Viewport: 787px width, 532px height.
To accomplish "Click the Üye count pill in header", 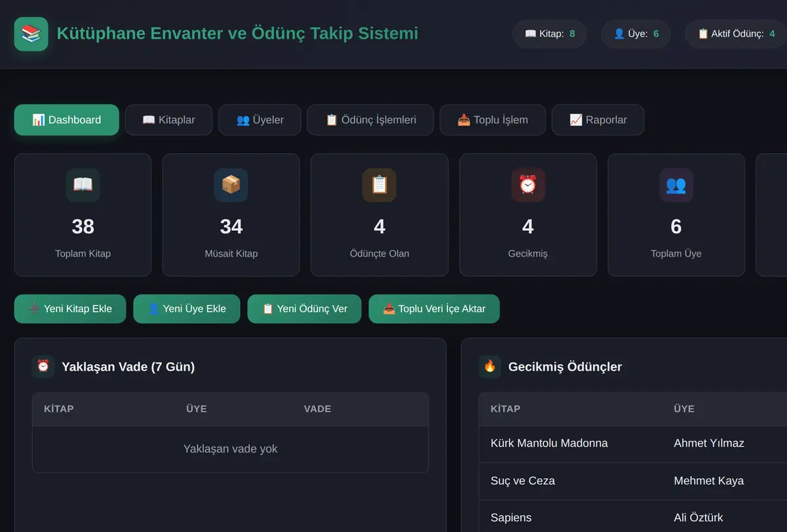I will tap(636, 34).
